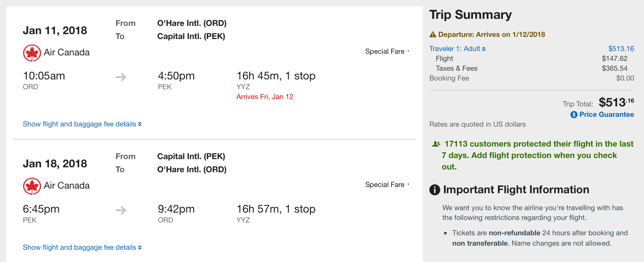
Task: Expand flight and baggage details for Jan 11
Action: (82, 124)
